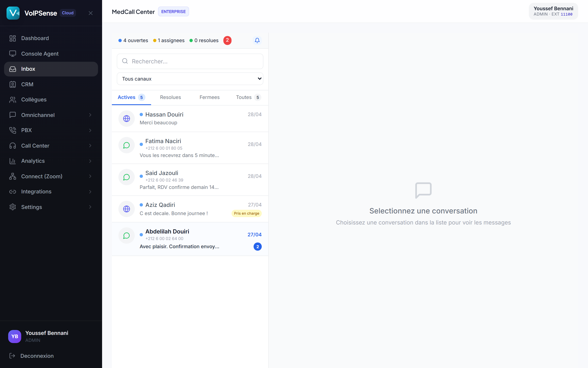588x368 pixels.
Task: Click the notification bell icon
Action: [x=257, y=40]
